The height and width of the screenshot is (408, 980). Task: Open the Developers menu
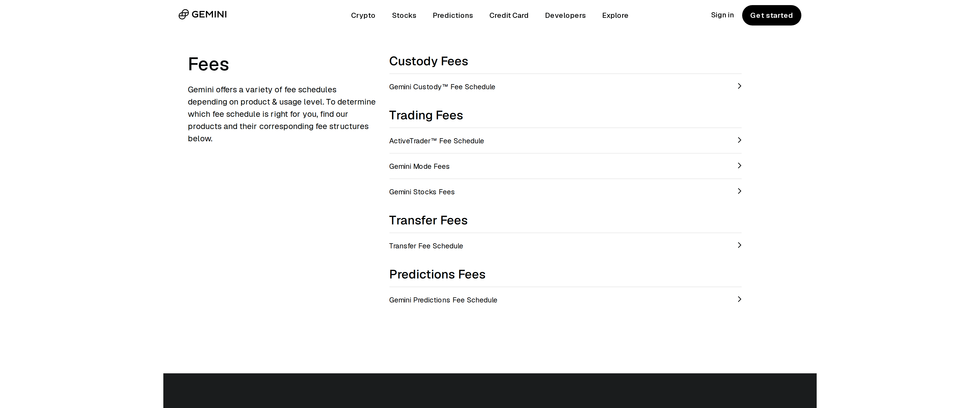click(x=565, y=15)
